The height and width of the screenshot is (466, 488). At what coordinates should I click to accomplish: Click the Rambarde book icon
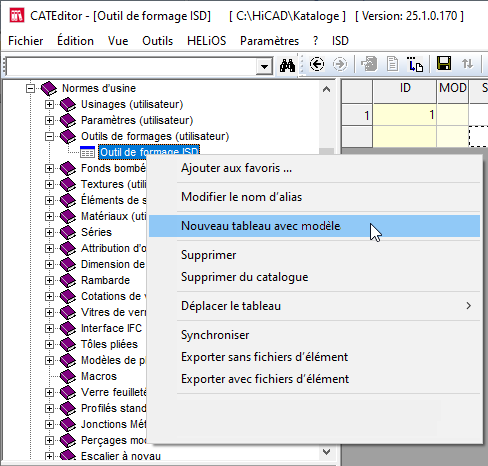pos(68,280)
